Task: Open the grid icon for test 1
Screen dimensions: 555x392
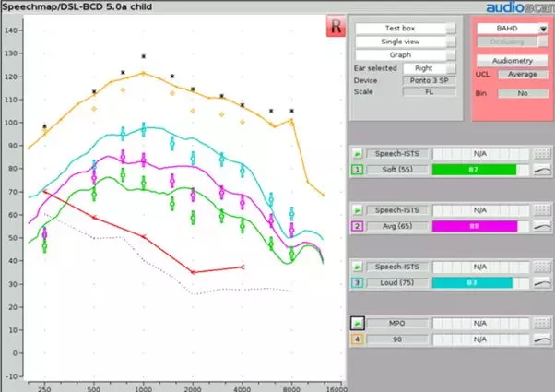Action: click(542, 154)
